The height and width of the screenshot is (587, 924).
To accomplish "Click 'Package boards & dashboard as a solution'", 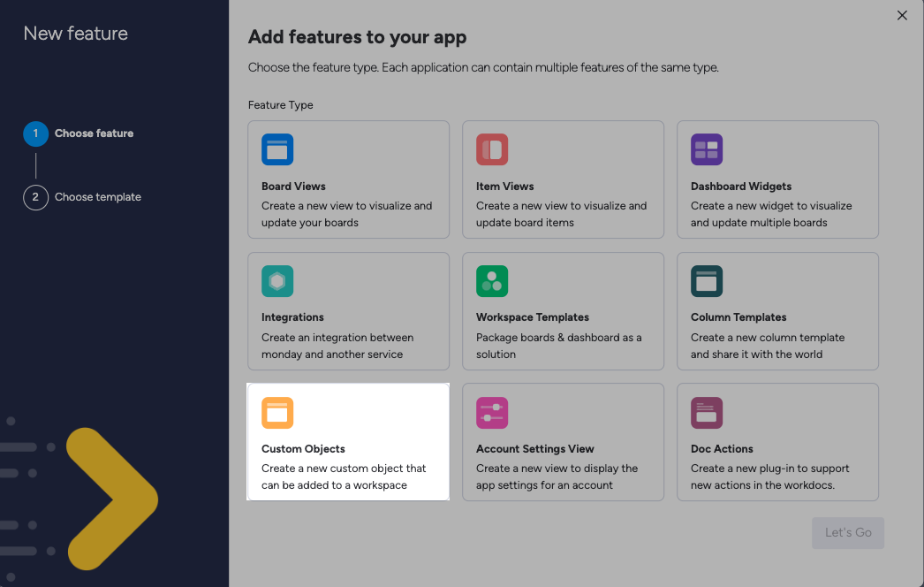I will pyautogui.click(x=558, y=346).
